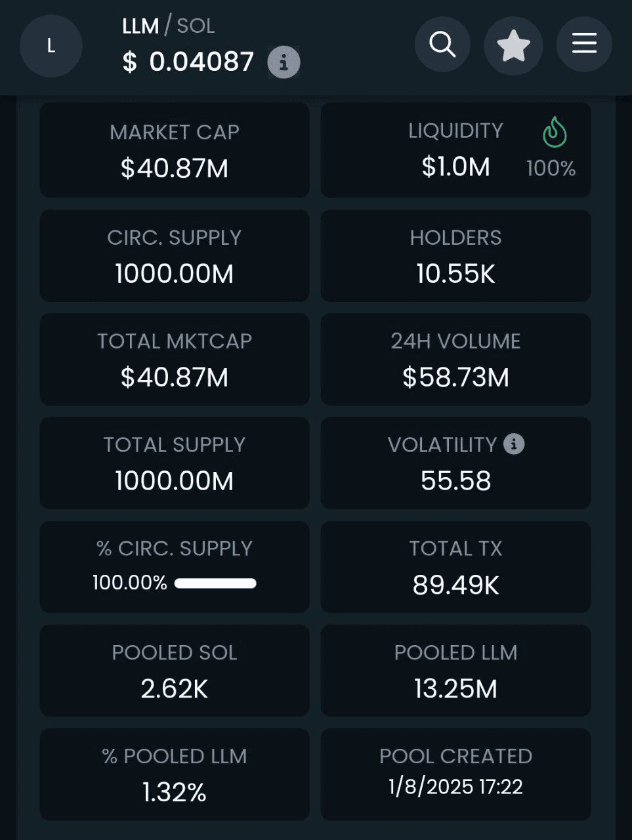Add LLM pair to favorites star

click(x=513, y=45)
